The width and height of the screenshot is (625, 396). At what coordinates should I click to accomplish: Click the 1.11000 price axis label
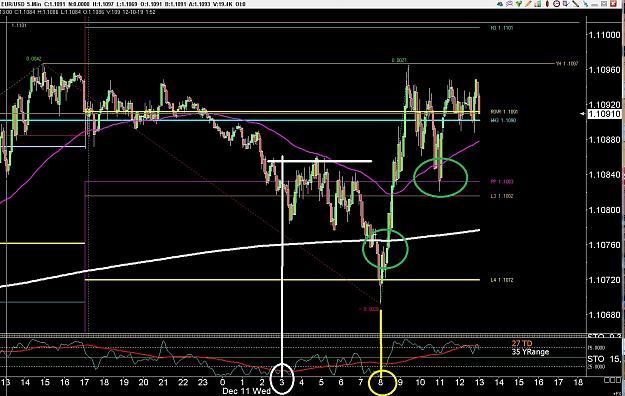point(604,35)
